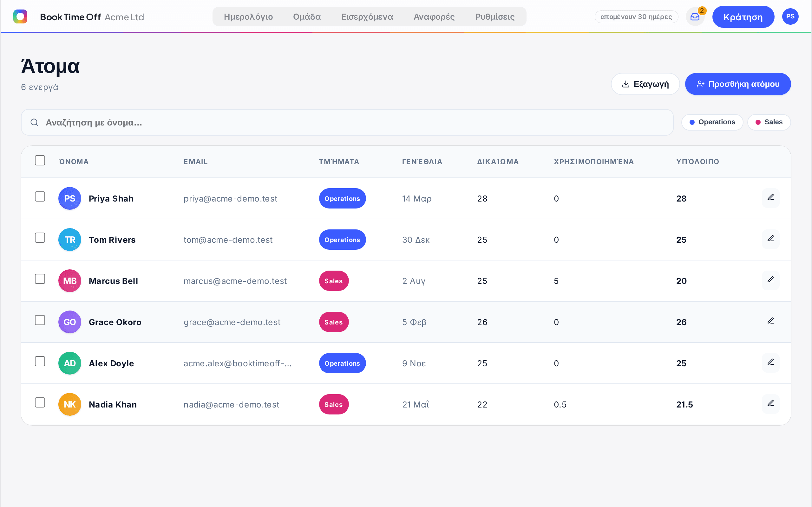Filter list by Sales department chip
The height and width of the screenshot is (507, 812).
(769, 122)
